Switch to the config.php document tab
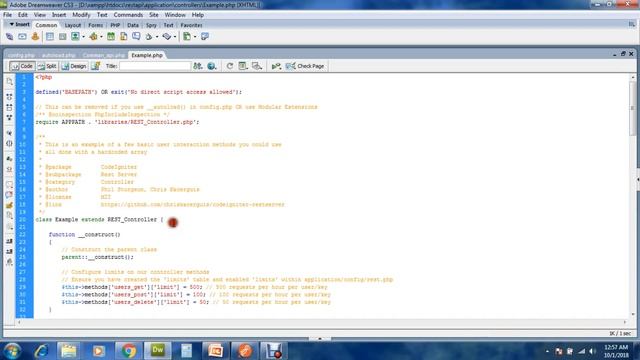This screenshot has width=640, height=360. coord(21,55)
